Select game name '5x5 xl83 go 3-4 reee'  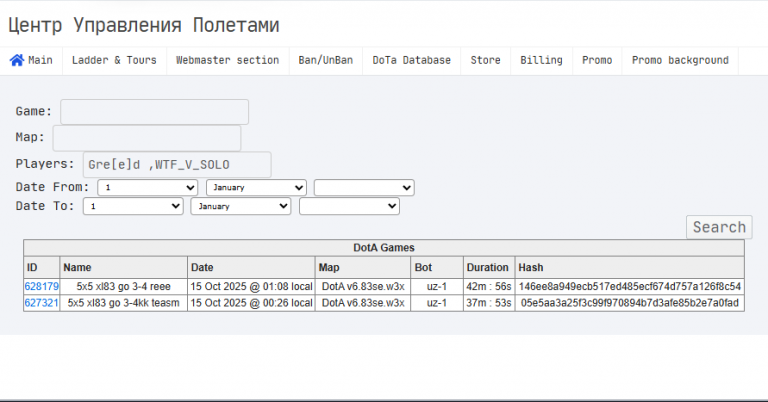[x=123, y=286]
